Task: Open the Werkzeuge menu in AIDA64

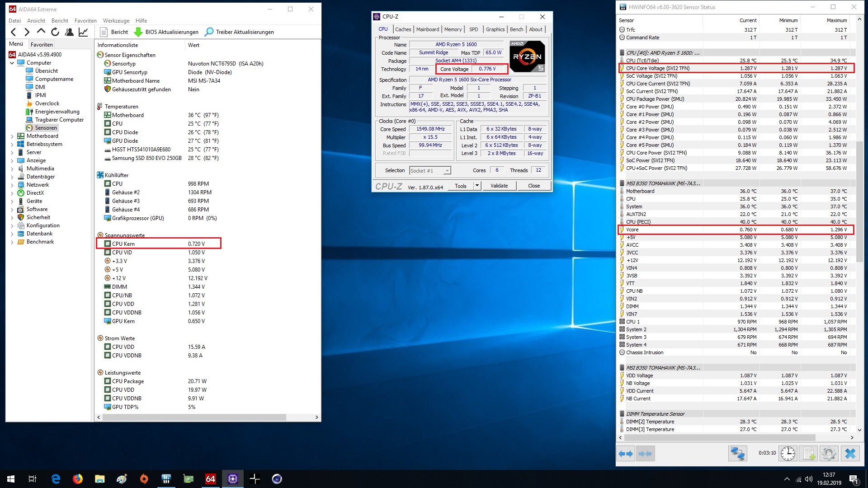Action: click(116, 21)
